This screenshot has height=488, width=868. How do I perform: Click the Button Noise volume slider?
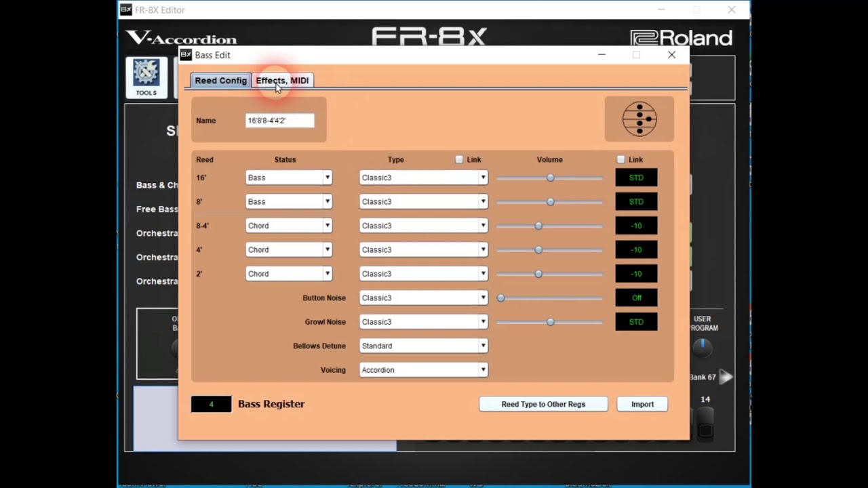(x=550, y=298)
